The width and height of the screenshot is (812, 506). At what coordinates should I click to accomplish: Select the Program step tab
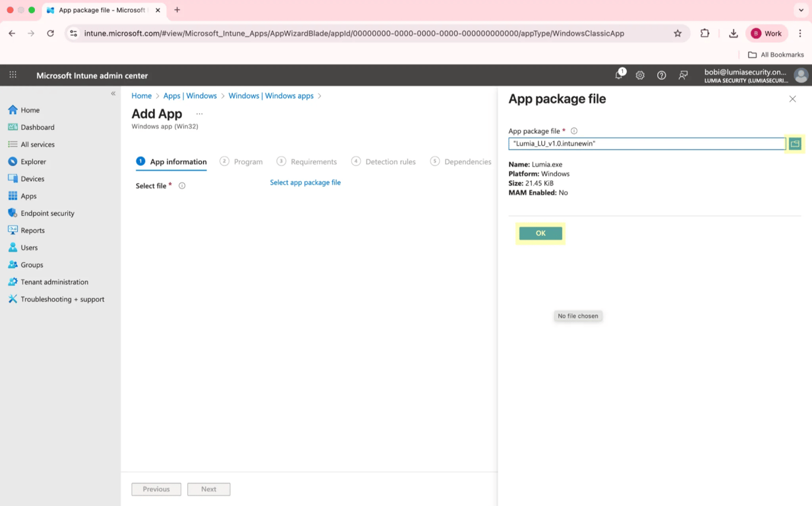(241, 161)
